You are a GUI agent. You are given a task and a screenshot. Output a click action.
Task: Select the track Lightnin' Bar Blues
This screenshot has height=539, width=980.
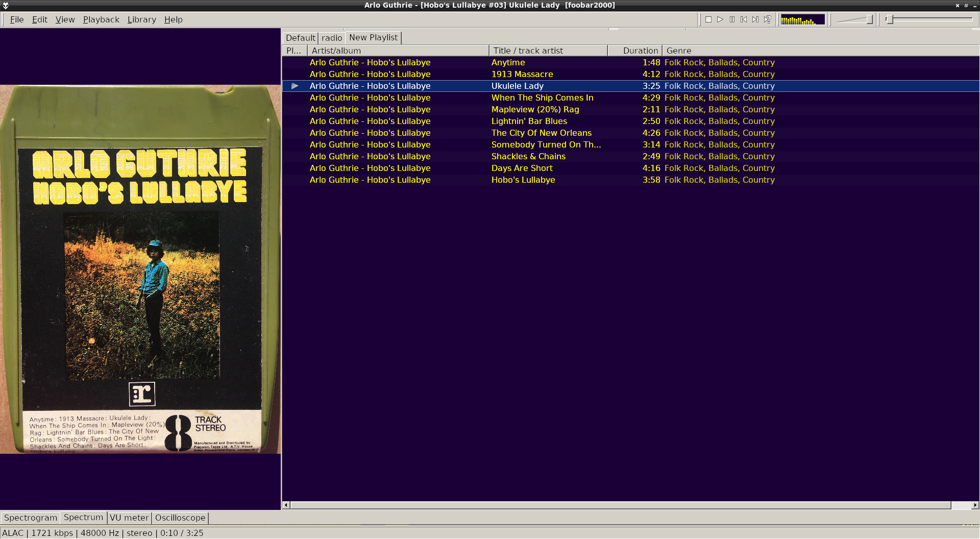pyautogui.click(x=529, y=121)
